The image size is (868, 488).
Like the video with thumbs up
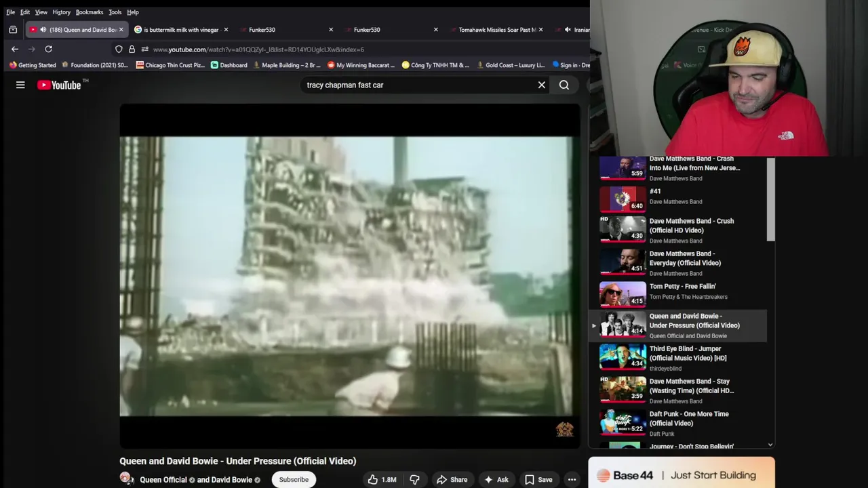[x=382, y=479]
